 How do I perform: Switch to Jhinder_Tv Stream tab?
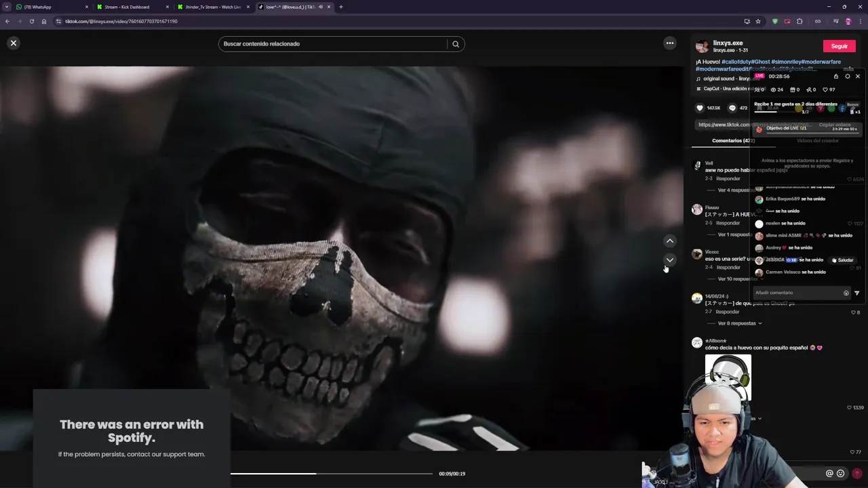pos(213,7)
